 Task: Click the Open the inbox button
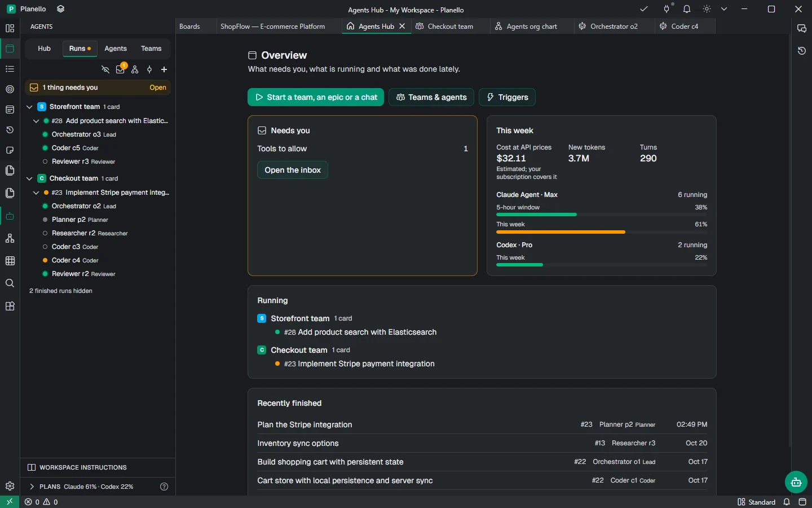coord(293,170)
